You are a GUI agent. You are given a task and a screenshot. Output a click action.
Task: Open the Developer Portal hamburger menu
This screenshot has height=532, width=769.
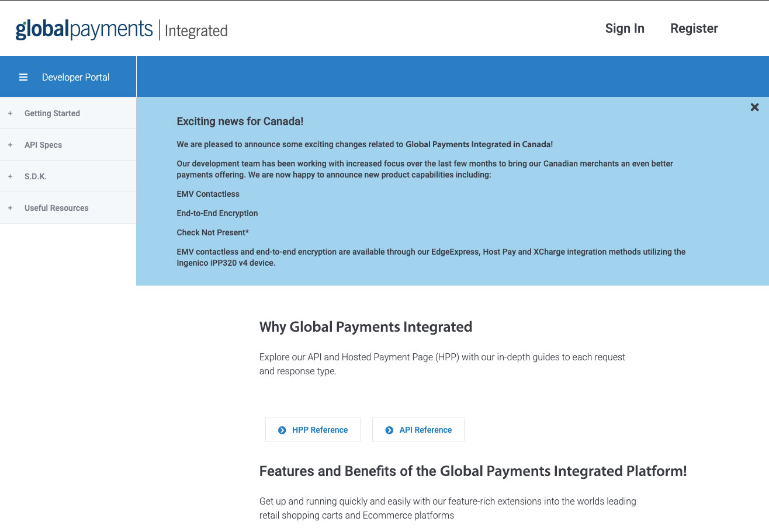[x=23, y=77]
